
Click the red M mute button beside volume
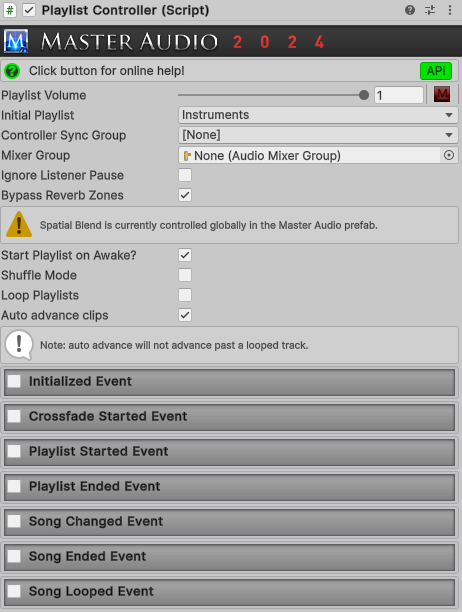coord(442,94)
